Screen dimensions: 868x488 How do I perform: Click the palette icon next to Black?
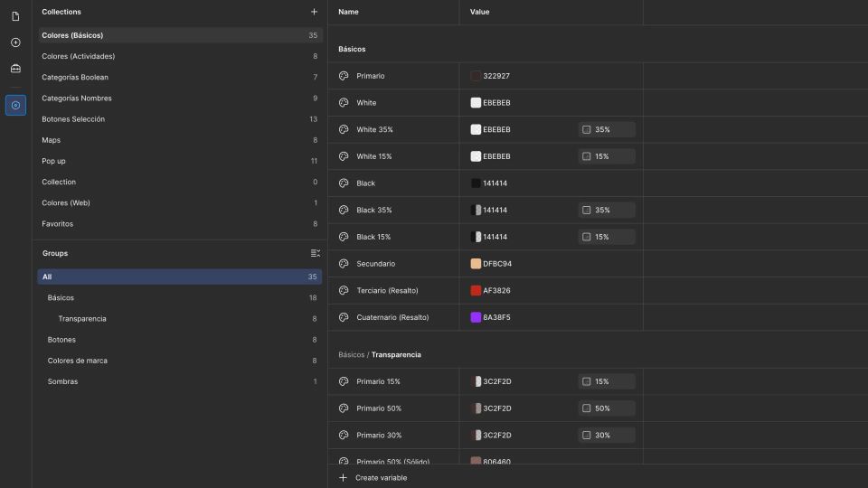point(344,183)
